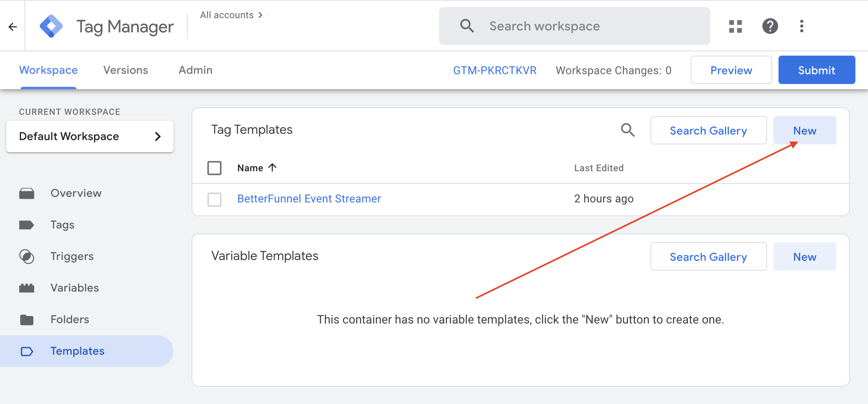The image size is (868, 404).
Task: Check the BetterFunnel Event Streamer row checkbox
Action: (x=214, y=199)
